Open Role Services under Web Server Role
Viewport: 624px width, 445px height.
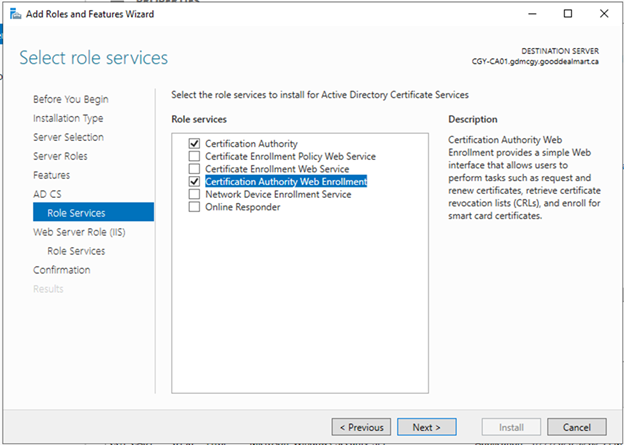pyautogui.click(x=76, y=251)
